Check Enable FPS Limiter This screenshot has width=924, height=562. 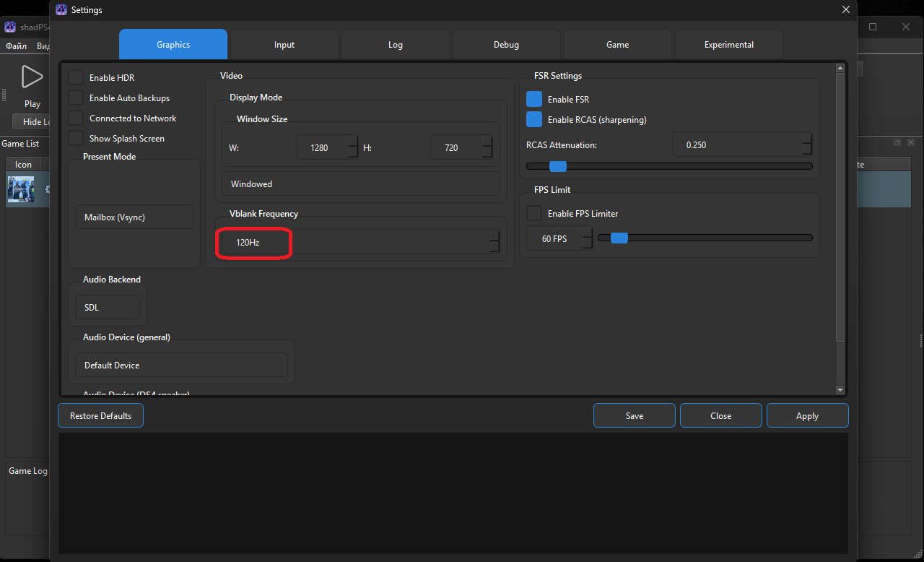pos(534,213)
